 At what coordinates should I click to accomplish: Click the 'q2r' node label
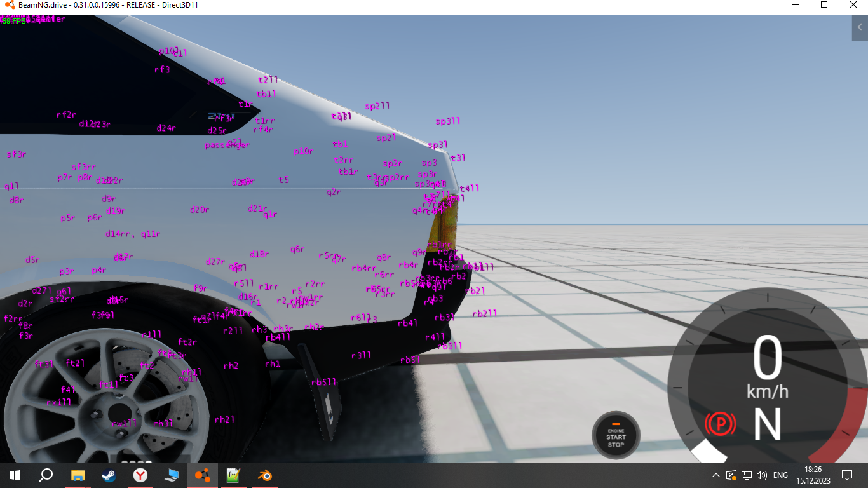click(x=334, y=193)
